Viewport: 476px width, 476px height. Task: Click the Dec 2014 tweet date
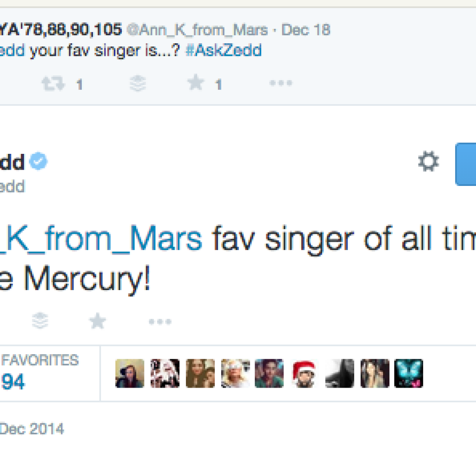tap(32, 429)
